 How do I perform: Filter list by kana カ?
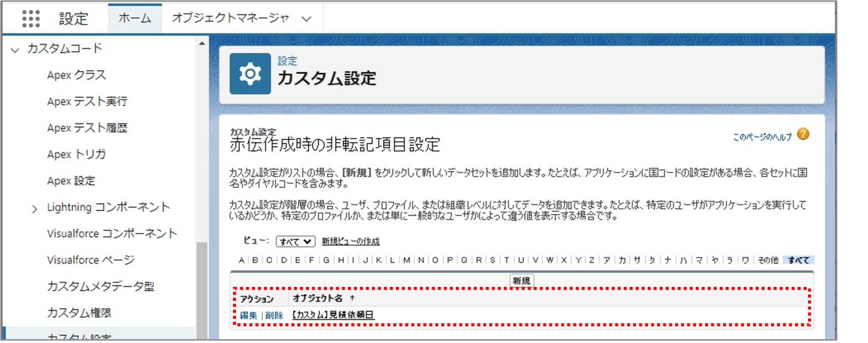(x=622, y=260)
